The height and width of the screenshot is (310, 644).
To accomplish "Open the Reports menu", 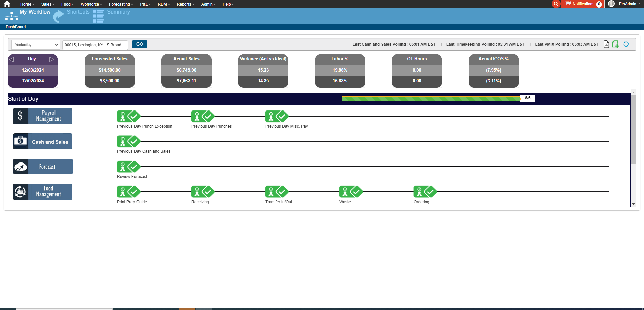I will pyautogui.click(x=185, y=4).
